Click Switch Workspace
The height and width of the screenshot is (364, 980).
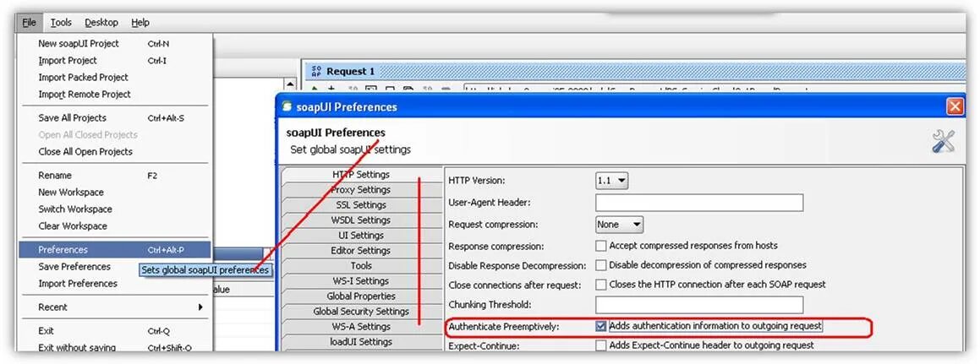[115, 209]
